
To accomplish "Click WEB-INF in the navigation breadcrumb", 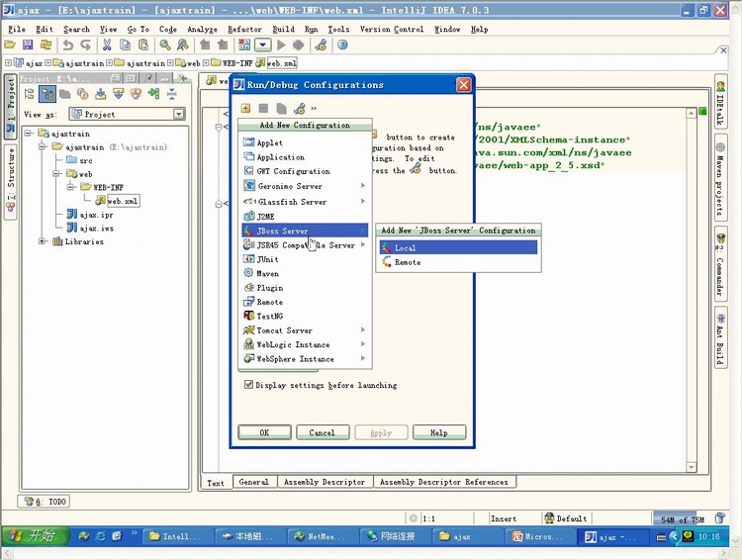I will point(232,62).
